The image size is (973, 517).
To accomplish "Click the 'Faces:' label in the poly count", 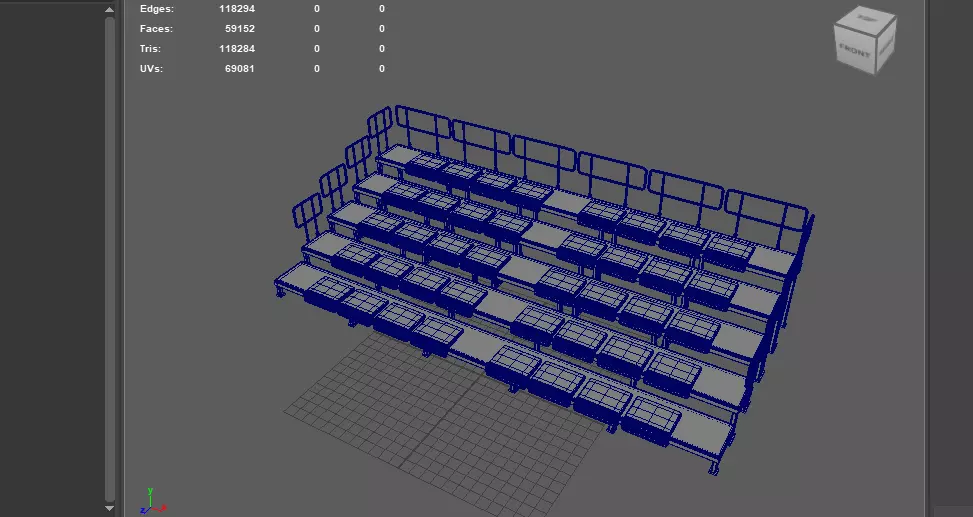I will pos(156,29).
